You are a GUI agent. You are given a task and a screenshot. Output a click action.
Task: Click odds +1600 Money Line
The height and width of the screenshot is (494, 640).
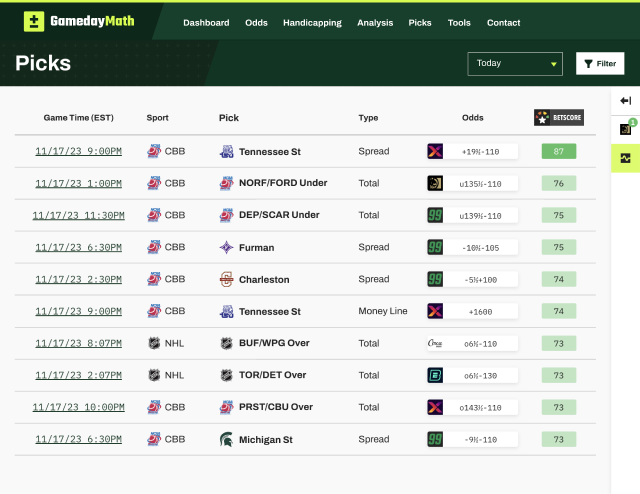(480, 312)
